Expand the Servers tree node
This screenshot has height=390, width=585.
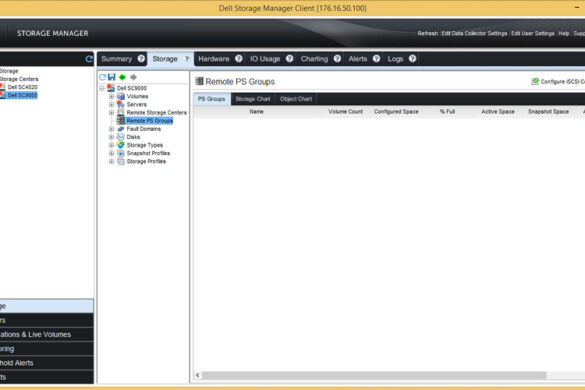[x=111, y=104]
